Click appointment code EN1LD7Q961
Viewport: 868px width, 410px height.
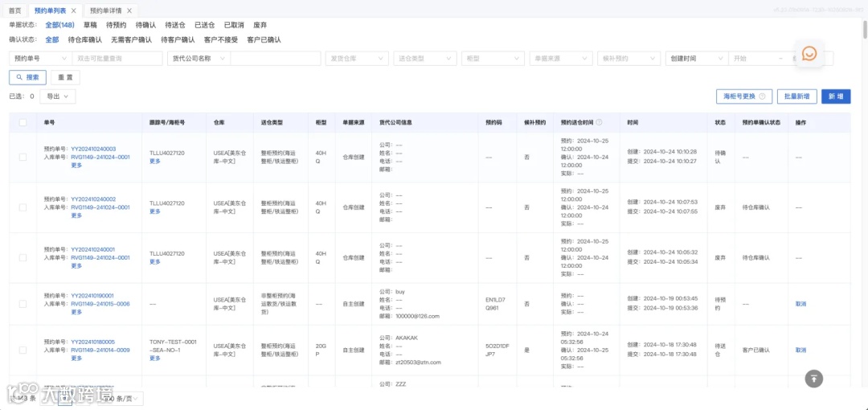pyautogui.click(x=495, y=304)
